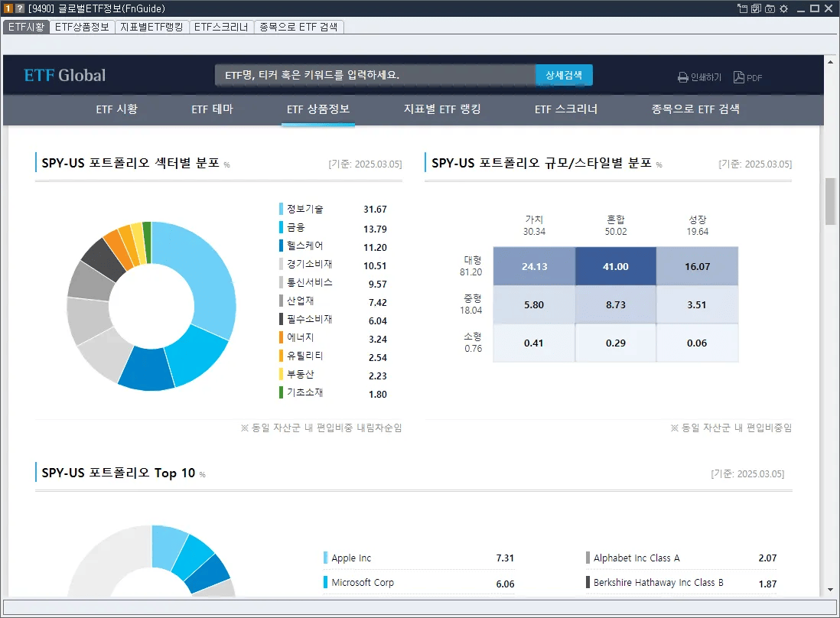Click the scroll down arrow

tap(830, 590)
